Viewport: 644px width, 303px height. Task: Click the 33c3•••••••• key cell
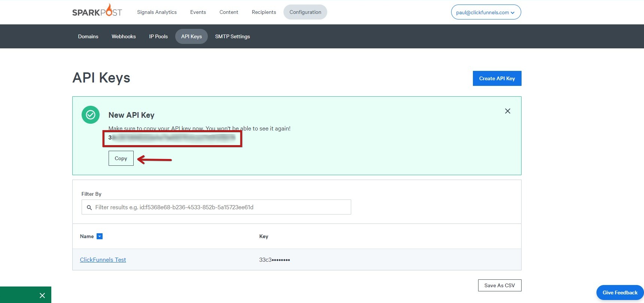click(x=274, y=259)
